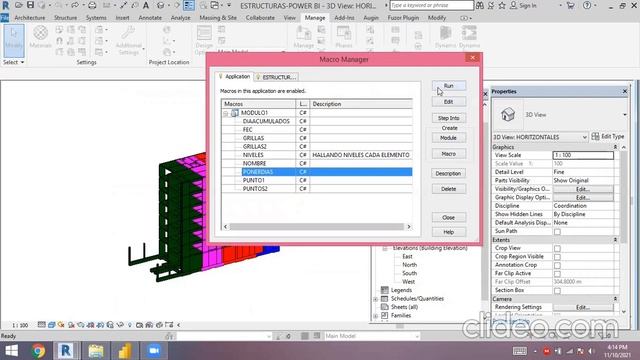Click the Run button in Macro Manager
The width and height of the screenshot is (640, 360).
click(x=449, y=86)
